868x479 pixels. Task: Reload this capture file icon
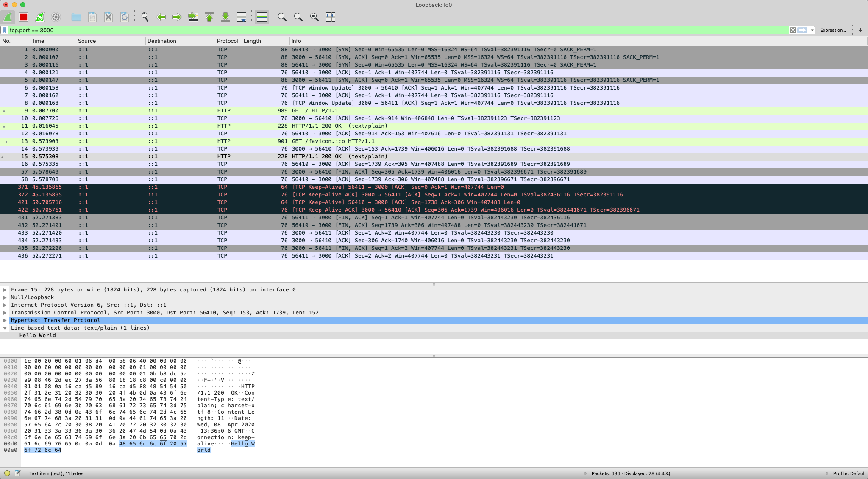(125, 17)
